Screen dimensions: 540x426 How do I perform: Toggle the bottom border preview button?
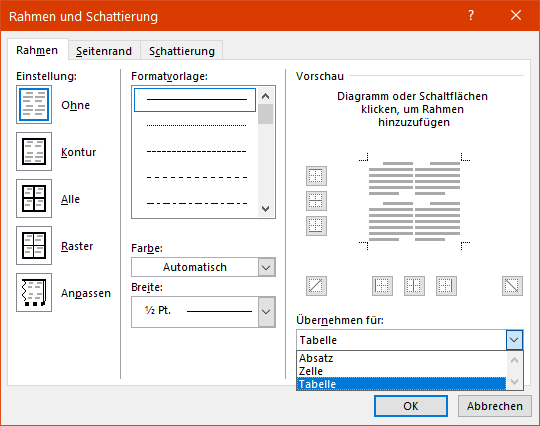tap(316, 226)
